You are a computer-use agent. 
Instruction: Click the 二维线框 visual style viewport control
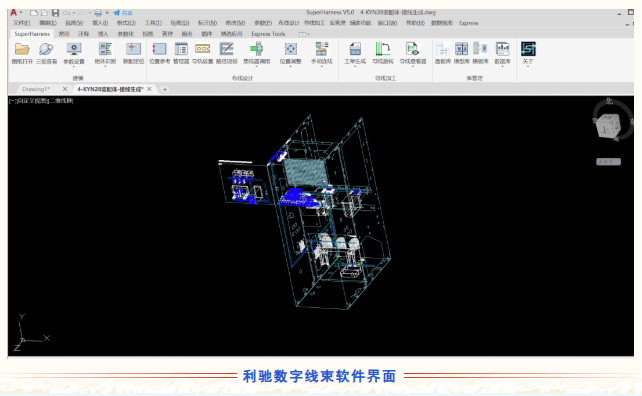[61, 101]
